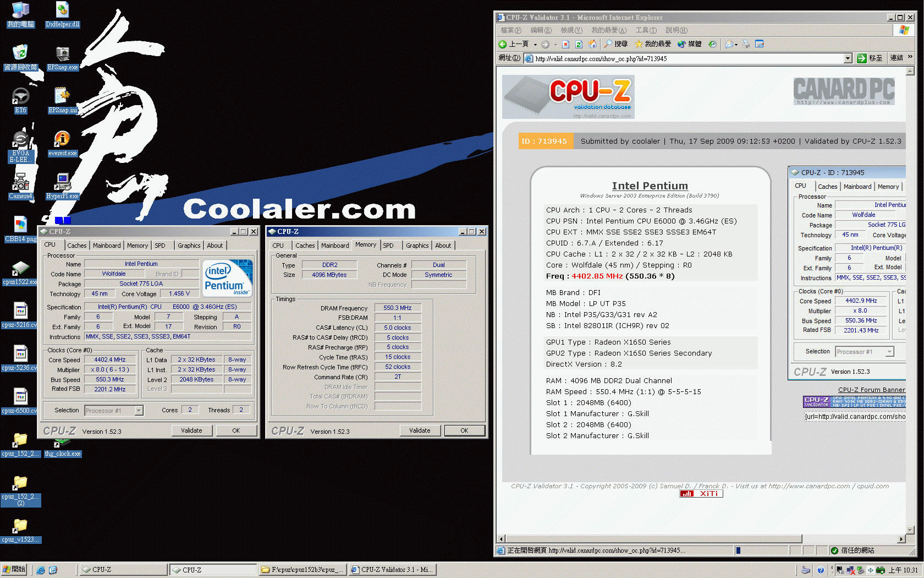Image resolution: width=924 pixels, height=578 pixels.
Task: Open the IE Help (說明) menu
Action: 676,30
